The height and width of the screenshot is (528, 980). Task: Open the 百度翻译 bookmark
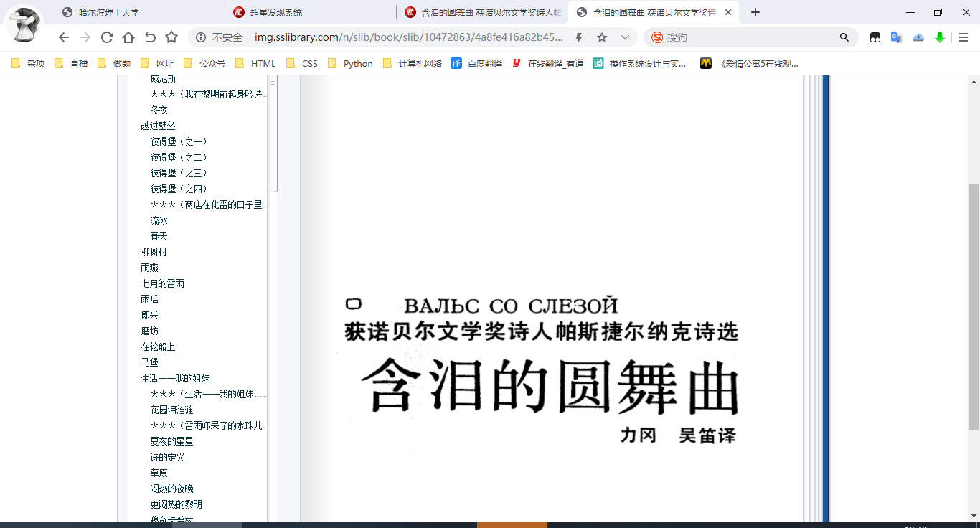click(477, 63)
